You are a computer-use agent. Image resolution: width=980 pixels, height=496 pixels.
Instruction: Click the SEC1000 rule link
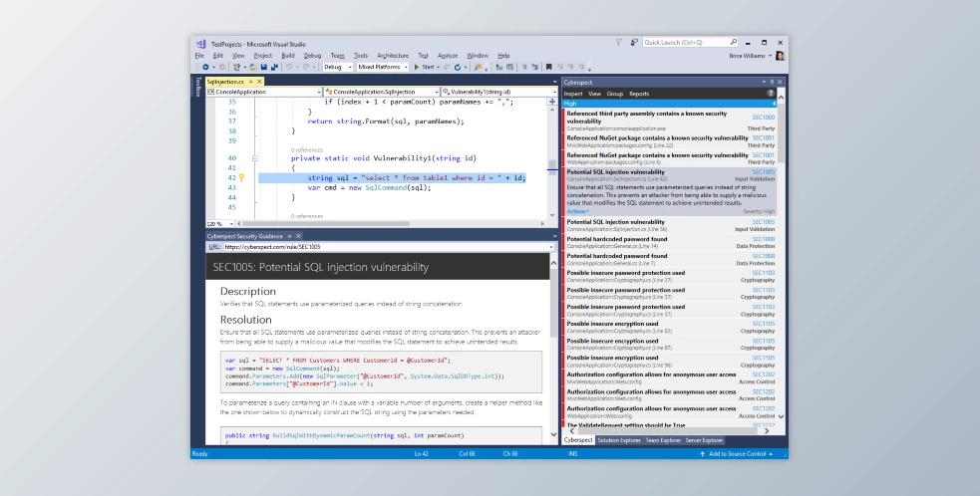point(763,117)
